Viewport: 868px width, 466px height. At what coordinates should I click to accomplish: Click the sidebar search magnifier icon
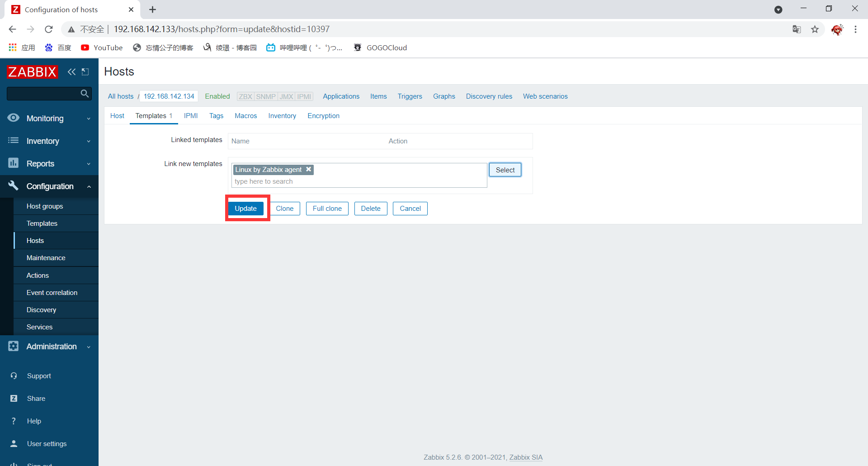[x=85, y=93]
